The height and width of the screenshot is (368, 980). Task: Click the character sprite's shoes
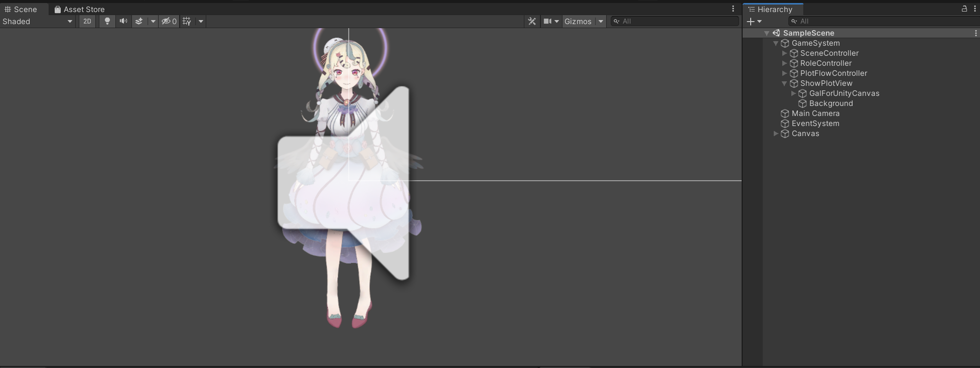[349, 316]
